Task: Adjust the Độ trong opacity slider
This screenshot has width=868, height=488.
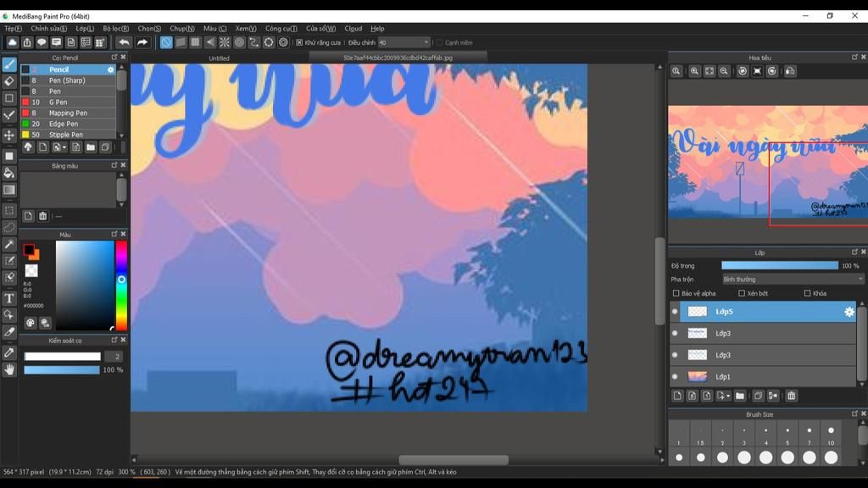Action: click(780, 266)
